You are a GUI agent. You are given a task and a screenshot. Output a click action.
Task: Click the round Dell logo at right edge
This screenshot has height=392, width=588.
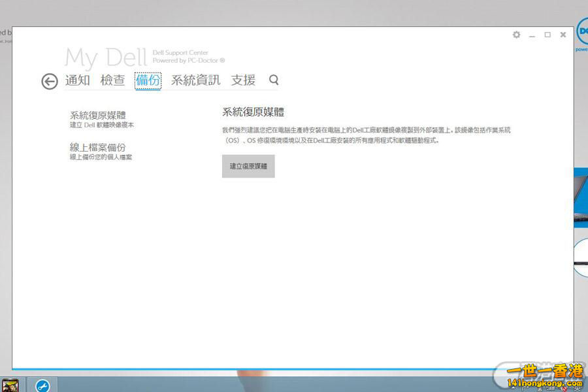(581, 31)
